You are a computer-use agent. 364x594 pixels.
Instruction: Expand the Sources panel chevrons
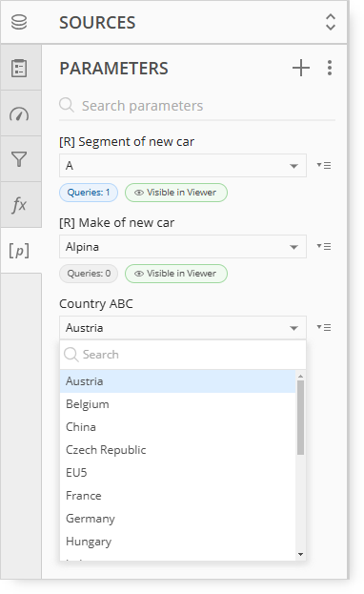coord(331,22)
